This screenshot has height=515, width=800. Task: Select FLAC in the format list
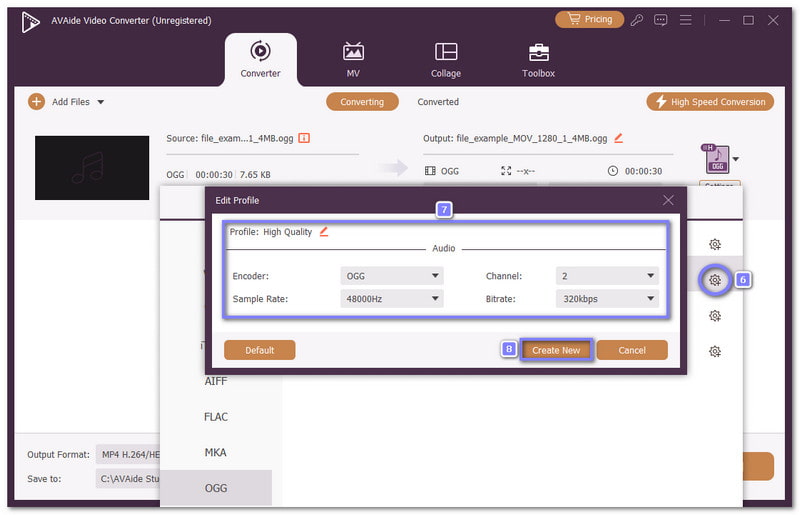pos(215,417)
